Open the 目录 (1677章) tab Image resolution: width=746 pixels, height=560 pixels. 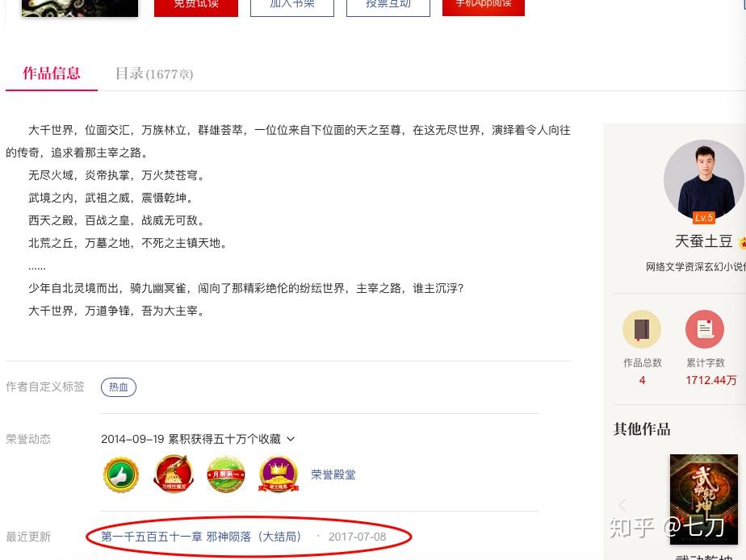154,73
